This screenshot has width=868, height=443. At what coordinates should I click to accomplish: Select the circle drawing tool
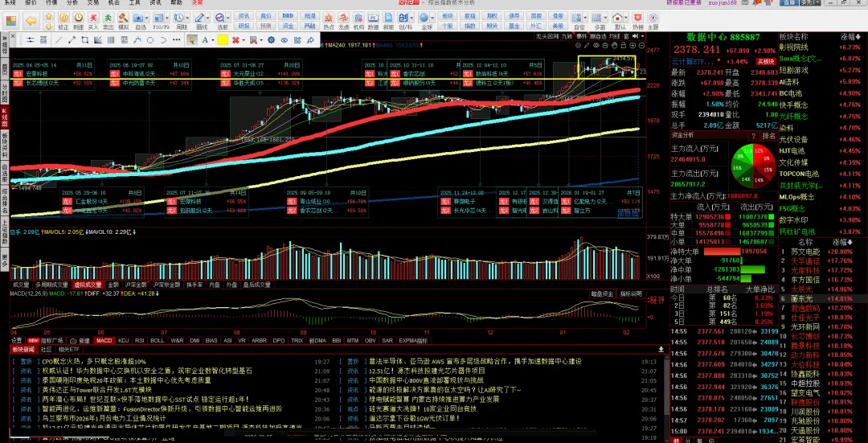tap(150, 40)
